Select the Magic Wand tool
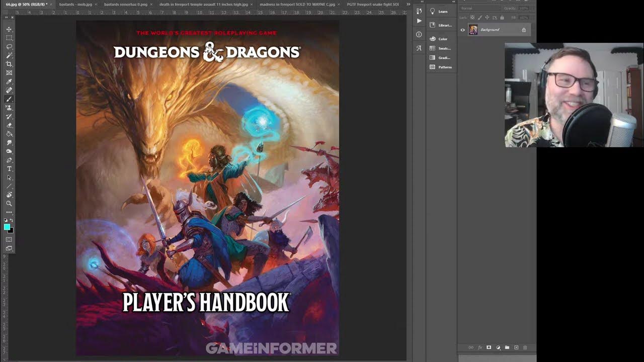The image size is (644, 362). coord(9,55)
